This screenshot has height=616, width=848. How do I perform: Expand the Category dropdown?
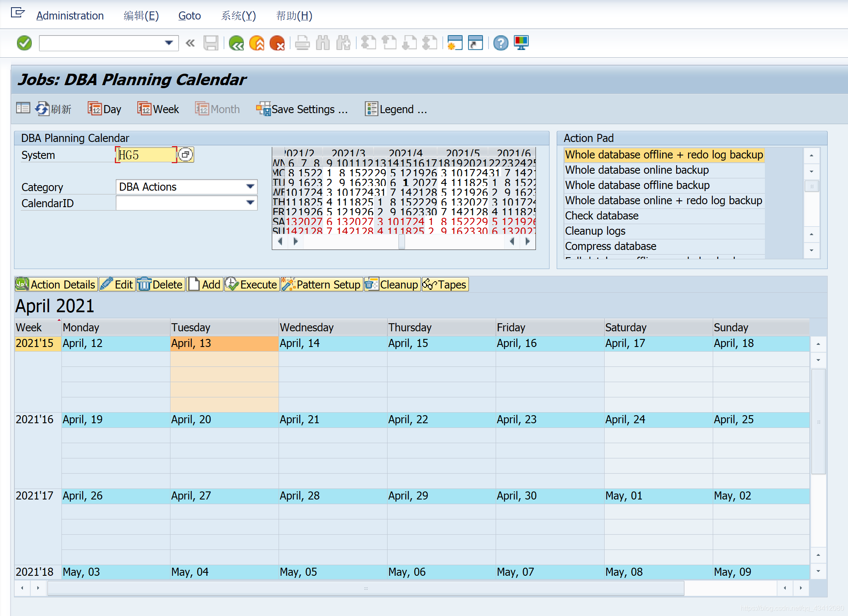(250, 187)
